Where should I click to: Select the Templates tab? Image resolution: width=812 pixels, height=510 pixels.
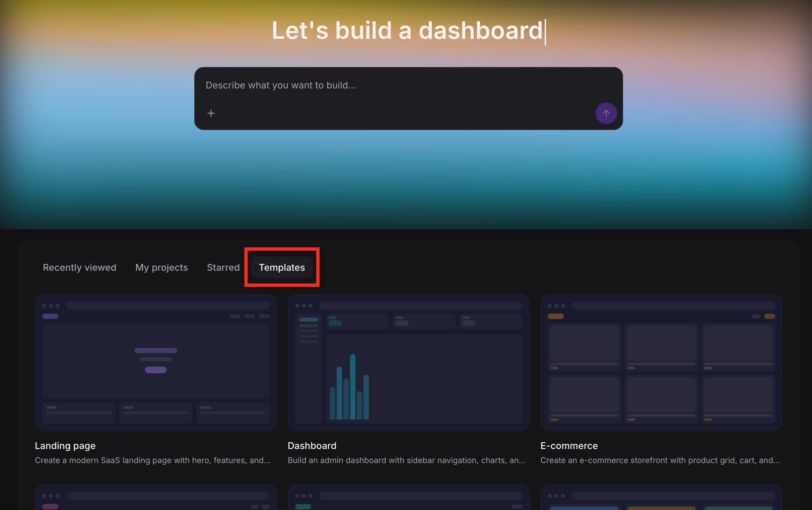tap(282, 267)
